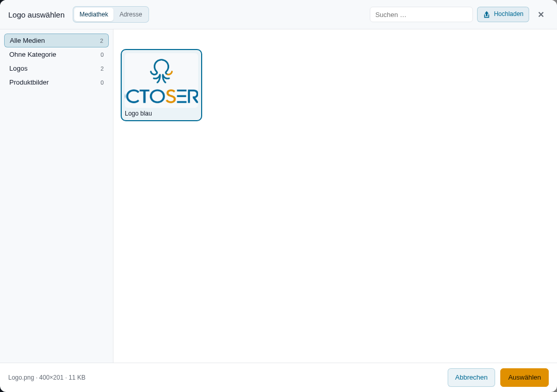The width and height of the screenshot is (557, 392).
Task: Select the Alle Medien category
Action: tap(57, 41)
